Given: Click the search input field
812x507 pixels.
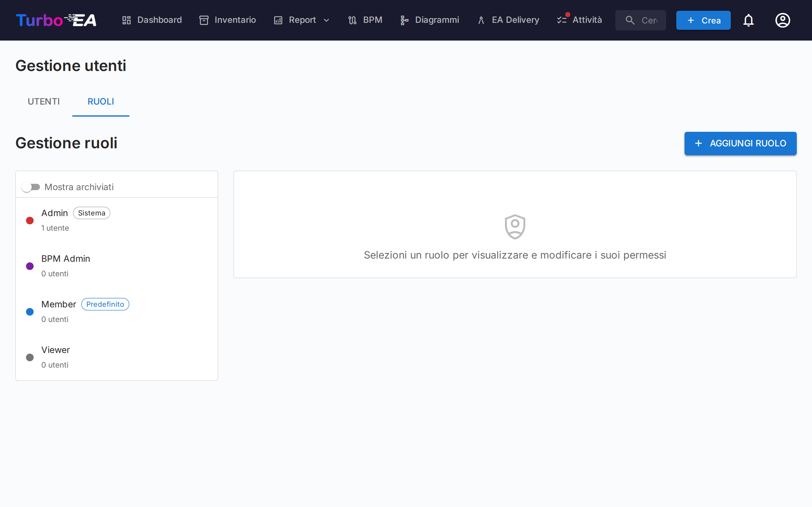Looking at the screenshot, I should tap(648, 20).
